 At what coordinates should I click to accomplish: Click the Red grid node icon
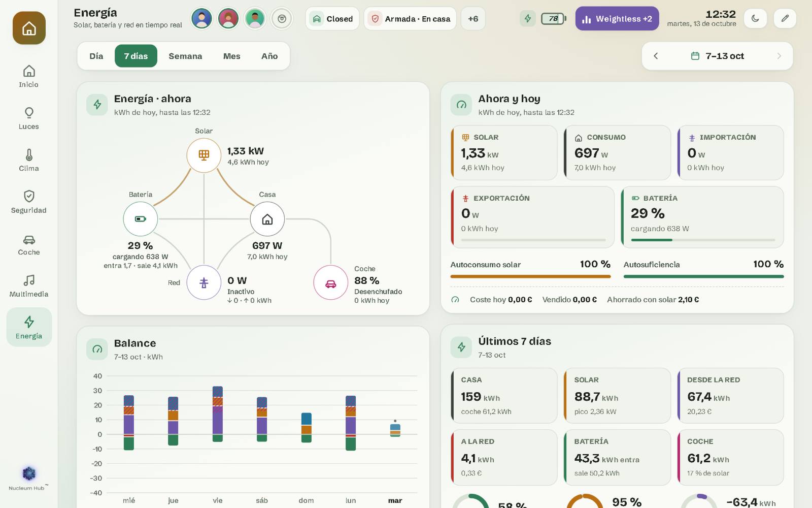(x=204, y=283)
